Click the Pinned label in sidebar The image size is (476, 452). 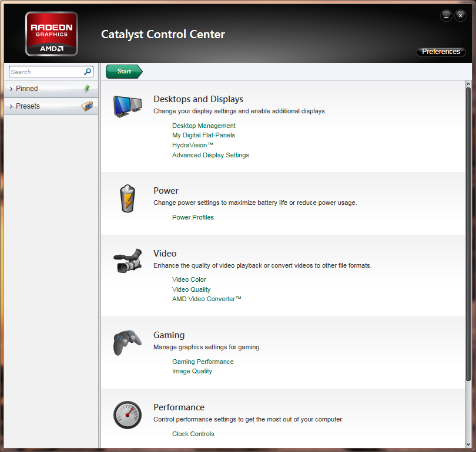26,89
